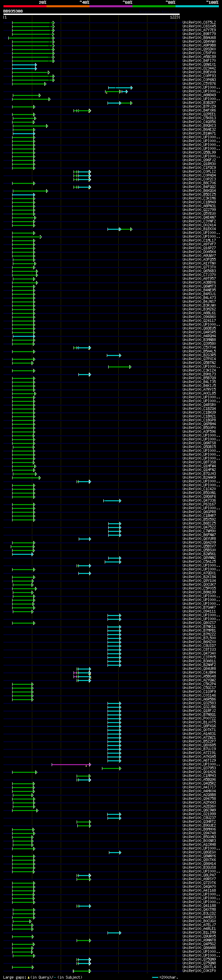Open hit UniRef100_C6SX45
Screen dimensions: 222x980
[x=199, y=26]
